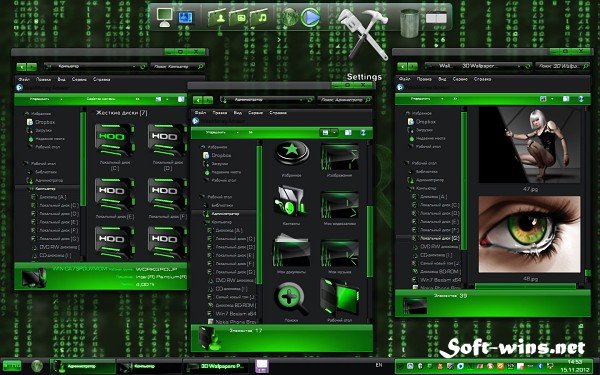The width and height of the screenshot is (600, 375).
Task: Toggle preview pane in Компьютер window toolbar
Action: click(181, 99)
